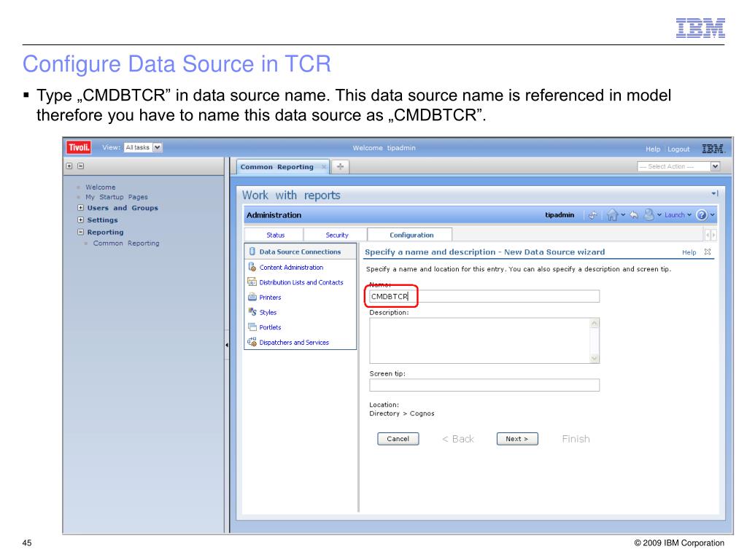This screenshot has width=747, height=560.
Task: Click in the Description text area
Action: click(480, 341)
